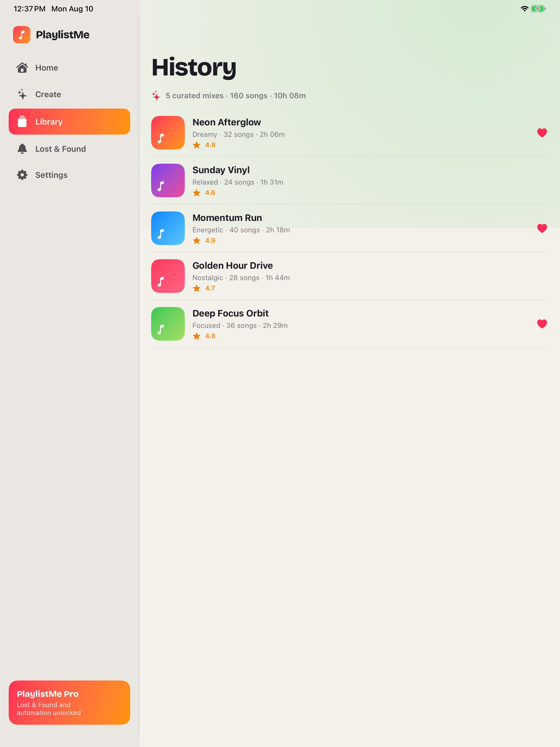560x747 pixels.
Task: Select the Deep Focus Orbit title
Action: tap(231, 314)
